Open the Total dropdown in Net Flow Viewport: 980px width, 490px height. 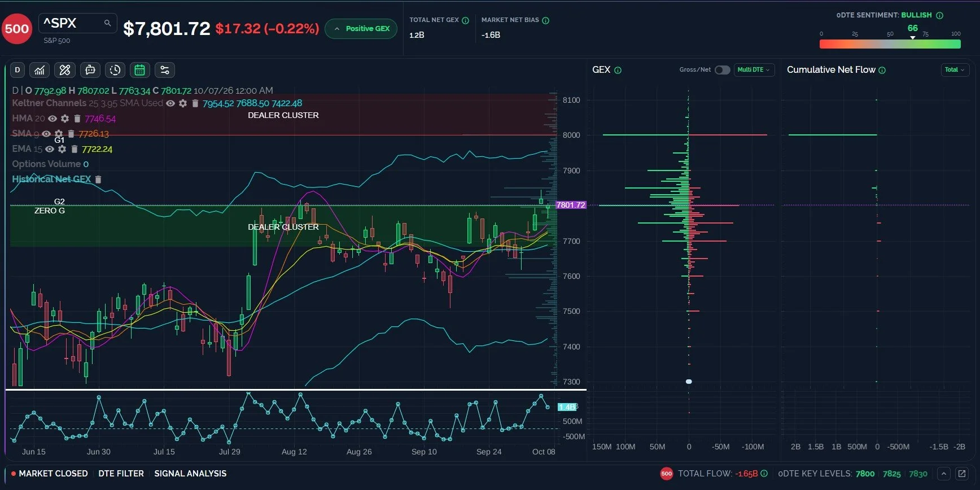click(x=955, y=70)
